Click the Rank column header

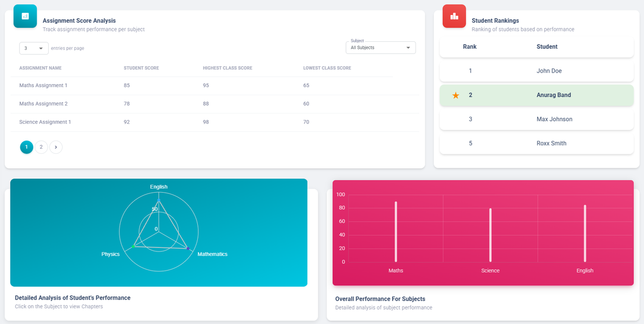click(470, 47)
